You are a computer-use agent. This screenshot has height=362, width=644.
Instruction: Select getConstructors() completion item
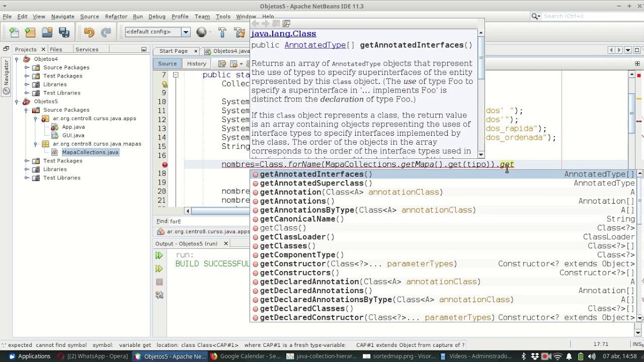(x=299, y=273)
